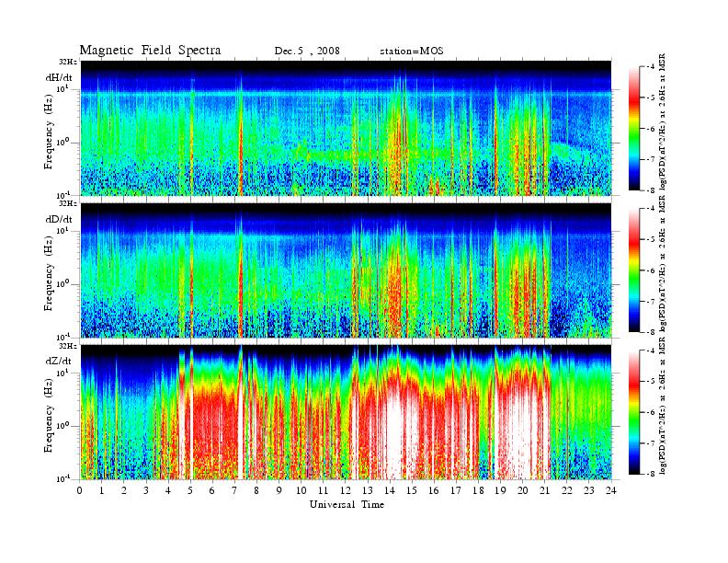Click hour tick '16' on time axis
The image size is (728, 563).
[434, 490]
